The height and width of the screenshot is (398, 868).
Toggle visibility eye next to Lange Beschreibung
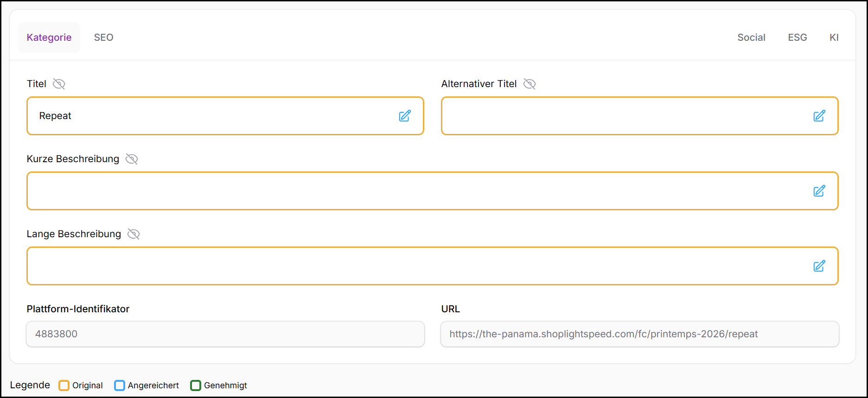click(x=134, y=234)
